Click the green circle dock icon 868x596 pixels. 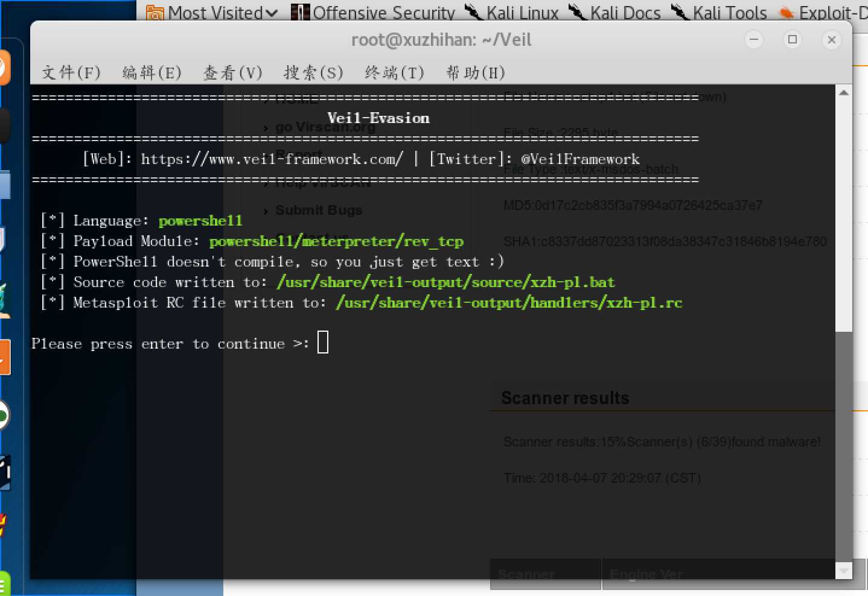4,415
